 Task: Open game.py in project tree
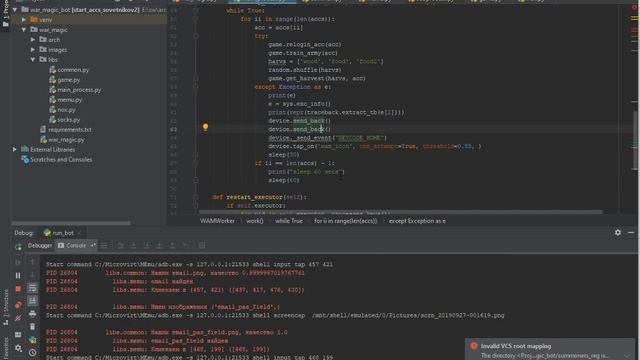64,80
